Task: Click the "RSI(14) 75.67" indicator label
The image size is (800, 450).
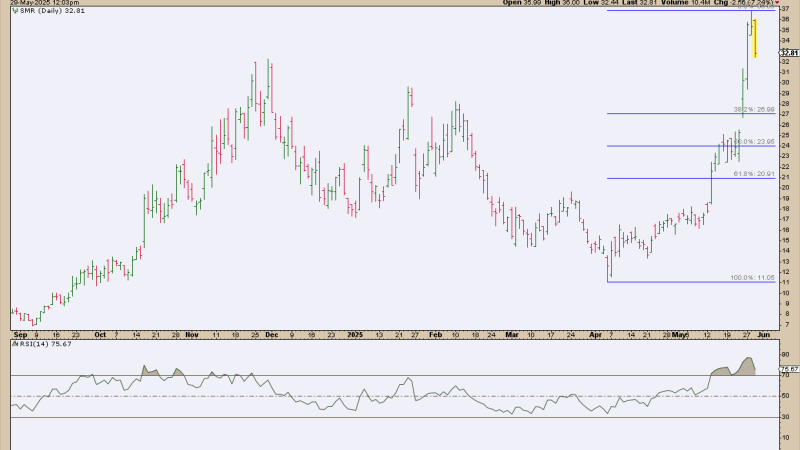Action: pos(45,344)
